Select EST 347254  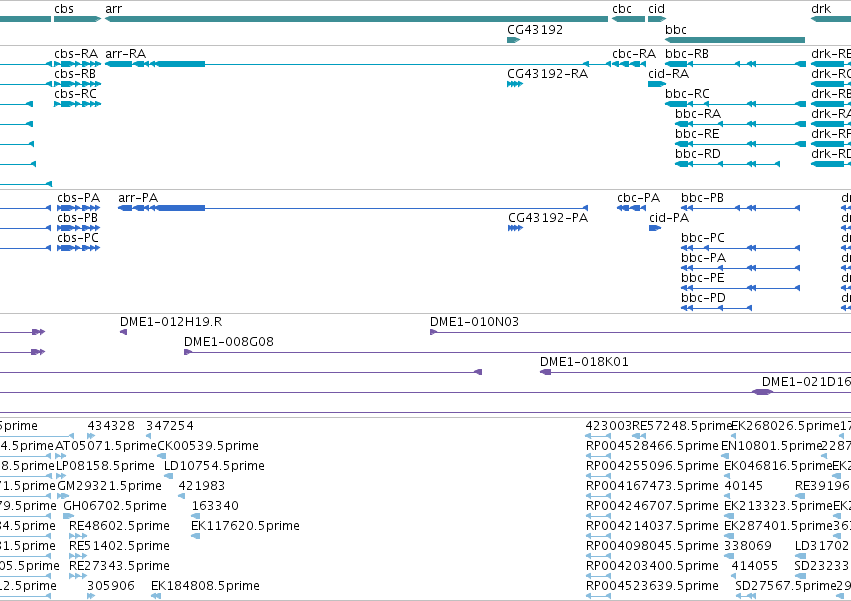click(148, 436)
